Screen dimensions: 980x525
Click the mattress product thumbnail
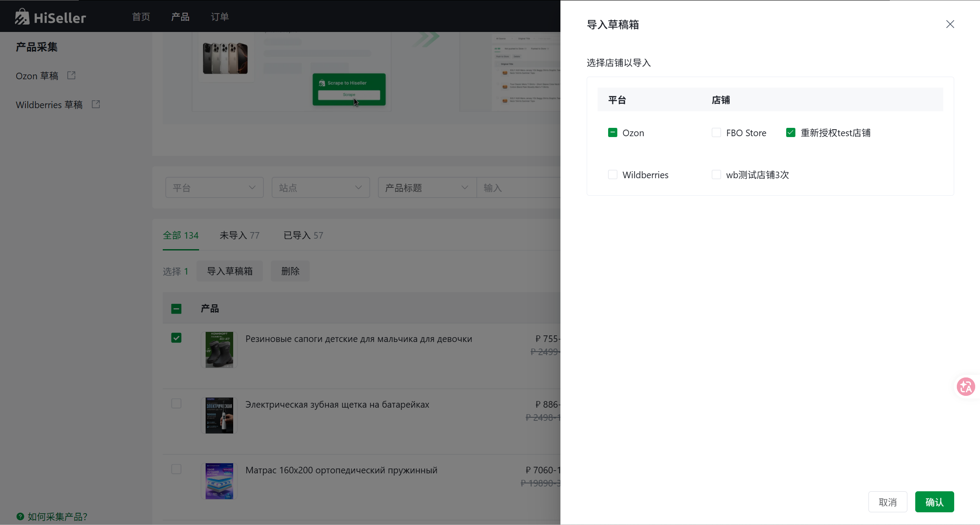pyautogui.click(x=219, y=481)
